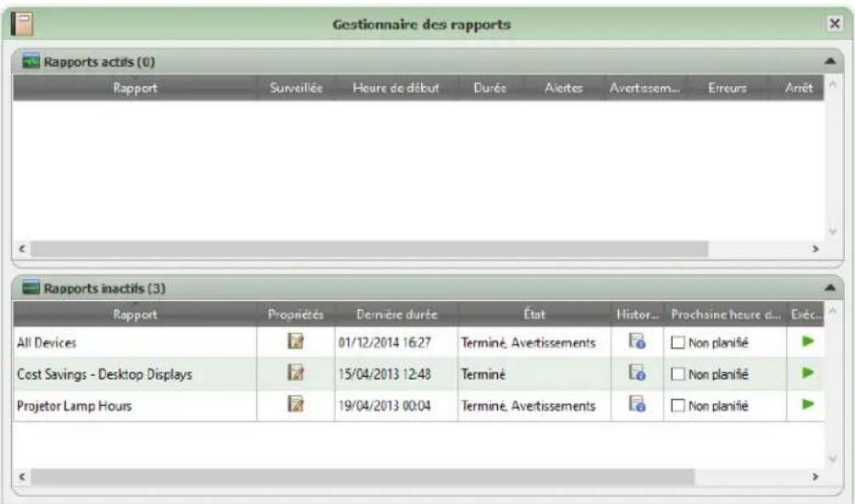The height and width of the screenshot is (504, 855).
Task: Click the Rapports actifs panel icon
Action: (x=31, y=61)
